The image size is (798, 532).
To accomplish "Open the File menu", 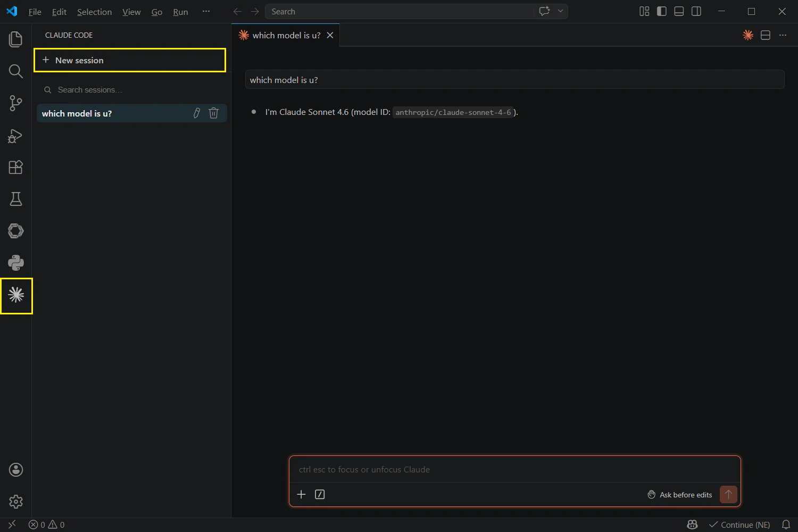I will point(35,12).
